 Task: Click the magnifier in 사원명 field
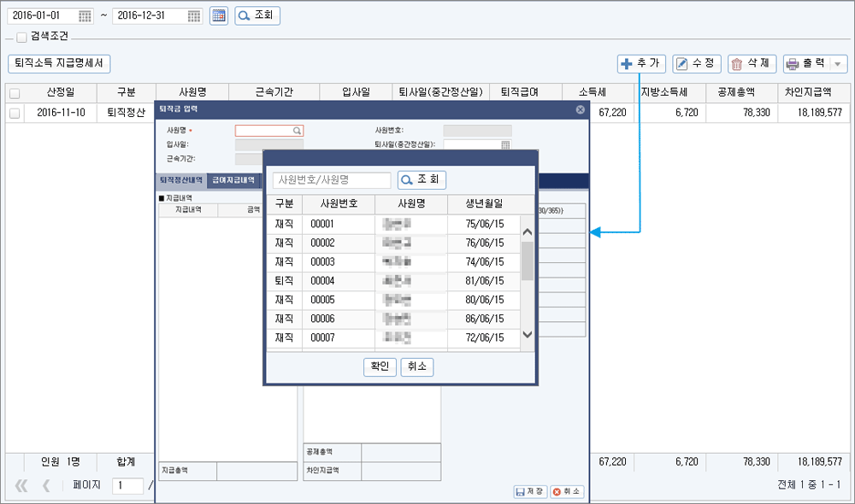(298, 131)
